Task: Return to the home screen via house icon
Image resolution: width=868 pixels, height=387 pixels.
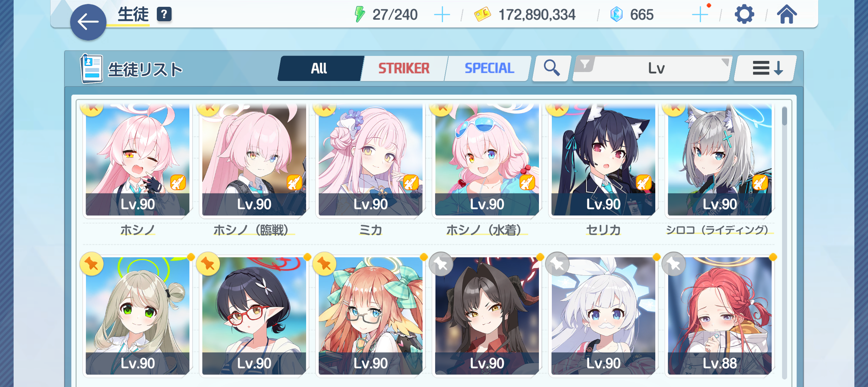Action: pos(787,15)
